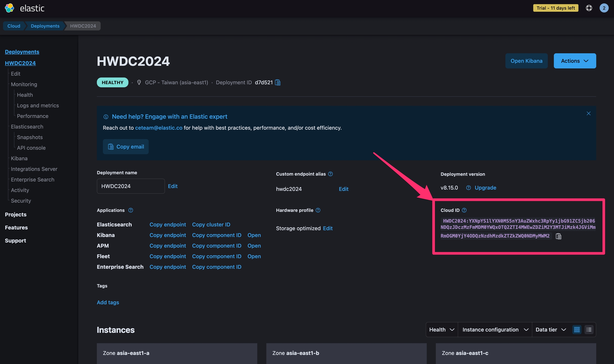Open Kibana in sidebar
Image resolution: width=614 pixels, height=364 pixels.
[x=19, y=158]
